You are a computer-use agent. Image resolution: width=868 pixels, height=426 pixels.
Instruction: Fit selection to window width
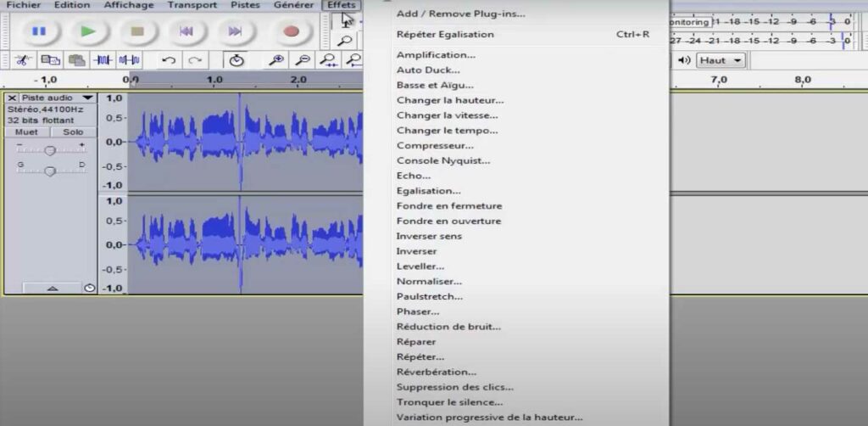[x=330, y=60]
